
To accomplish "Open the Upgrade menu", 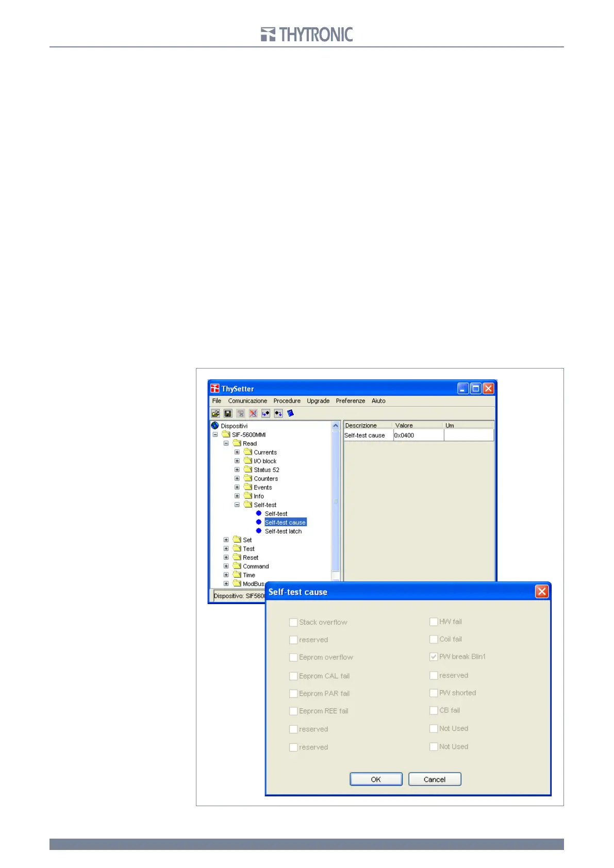I will coord(318,401).
